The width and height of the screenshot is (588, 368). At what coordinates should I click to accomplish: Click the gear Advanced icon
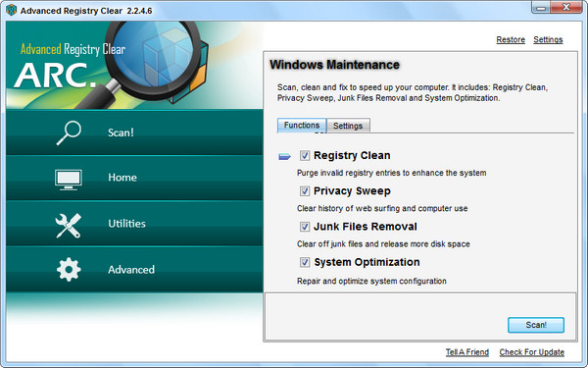tap(69, 269)
